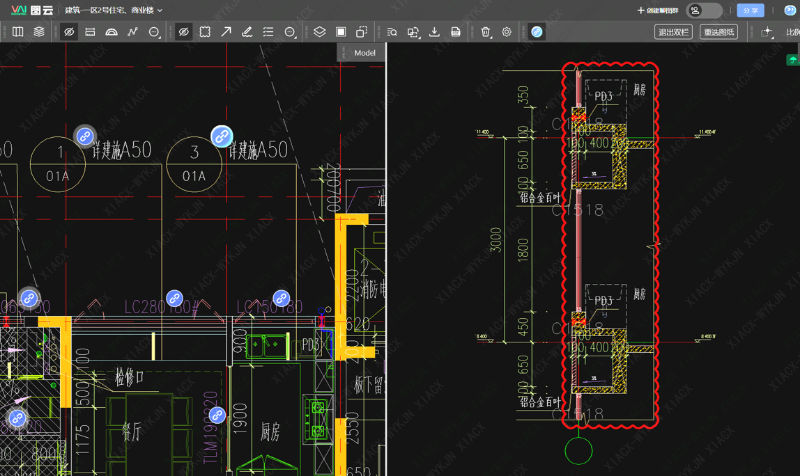Click the download icon in toolbar
Screen dimensions: 800x476
coord(434,32)
